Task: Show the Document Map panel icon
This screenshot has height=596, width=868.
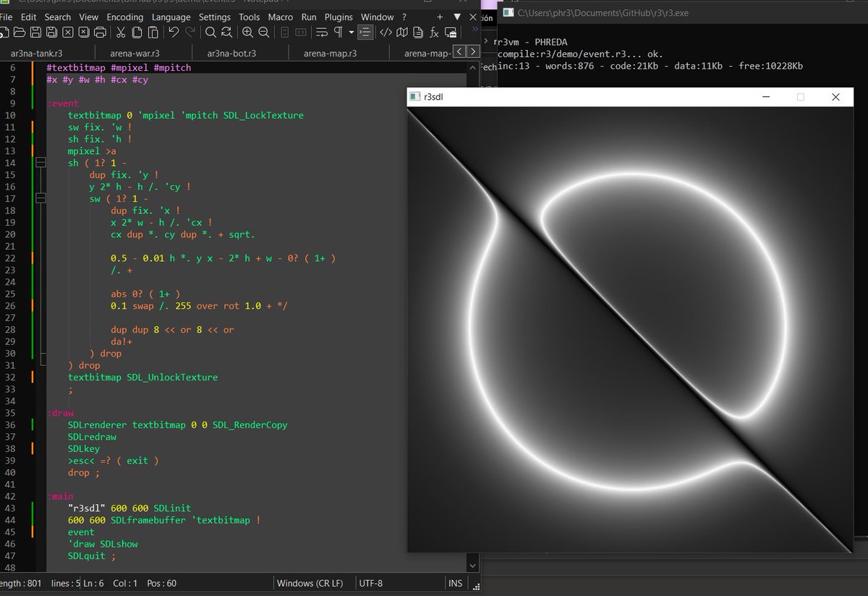Action: click(x=402, y=33)
